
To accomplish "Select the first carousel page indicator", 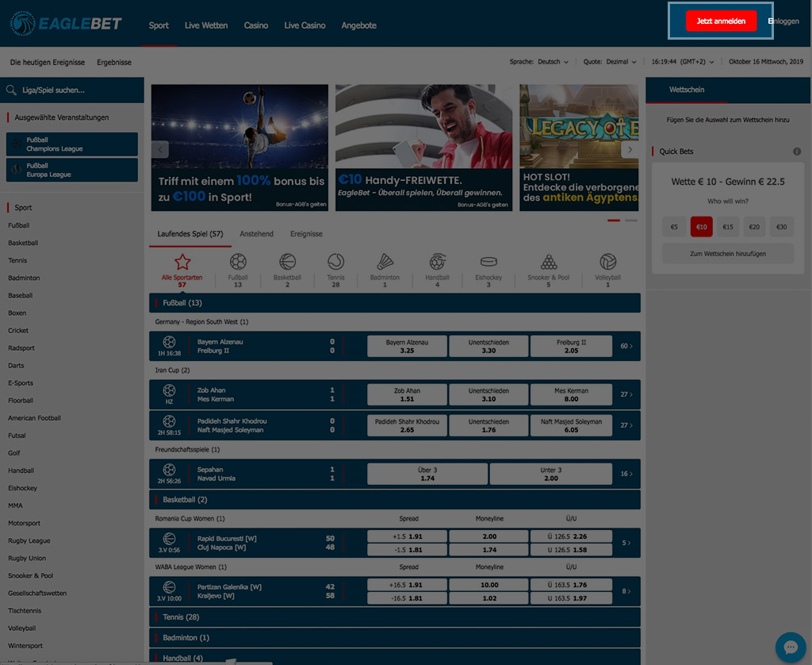I will [x=614, y=221].
